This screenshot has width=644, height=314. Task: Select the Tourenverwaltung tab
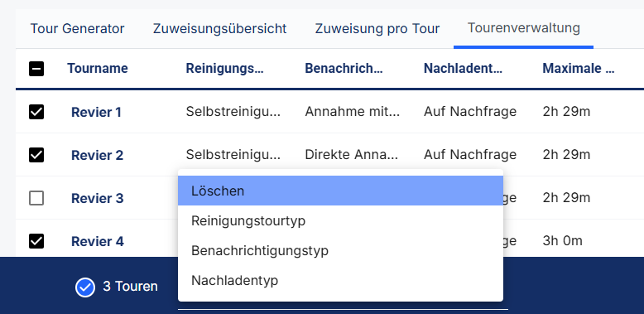pos(524,28)
